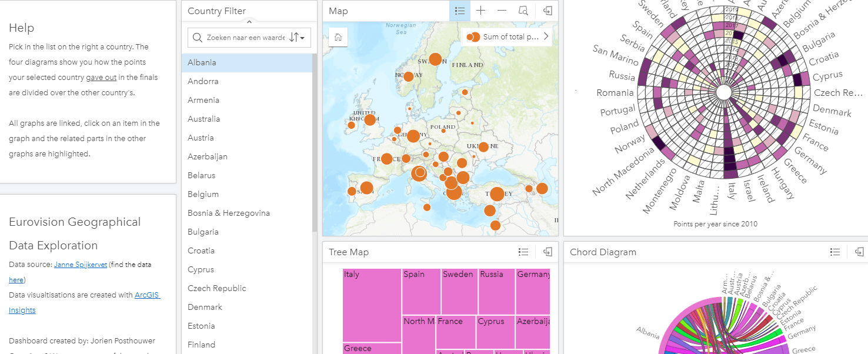Select Estonia in the country list
This screenshot has height=354, width=868.
click(247, 326)
